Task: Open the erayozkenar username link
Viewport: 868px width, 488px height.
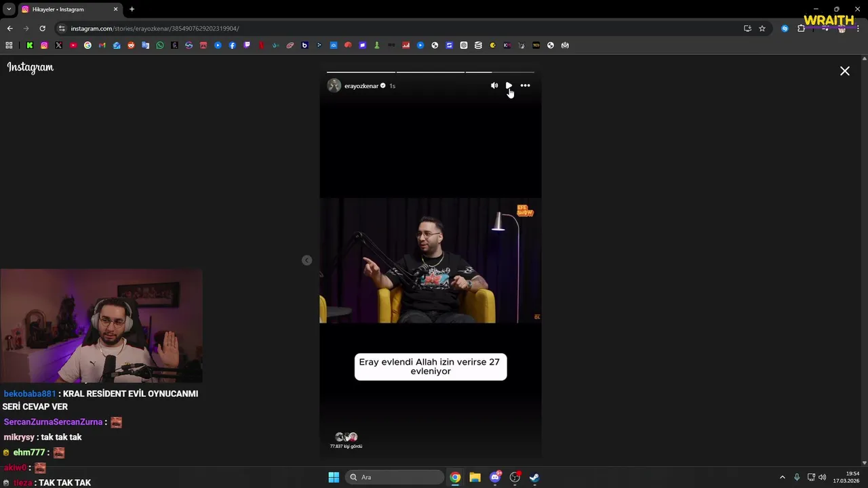Action: tap(361, 86)
